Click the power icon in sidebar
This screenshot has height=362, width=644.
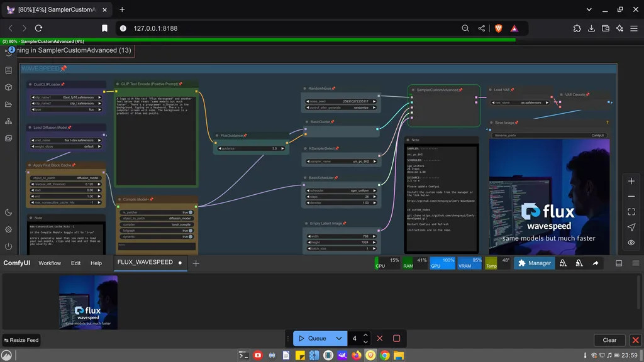point(9,246)
